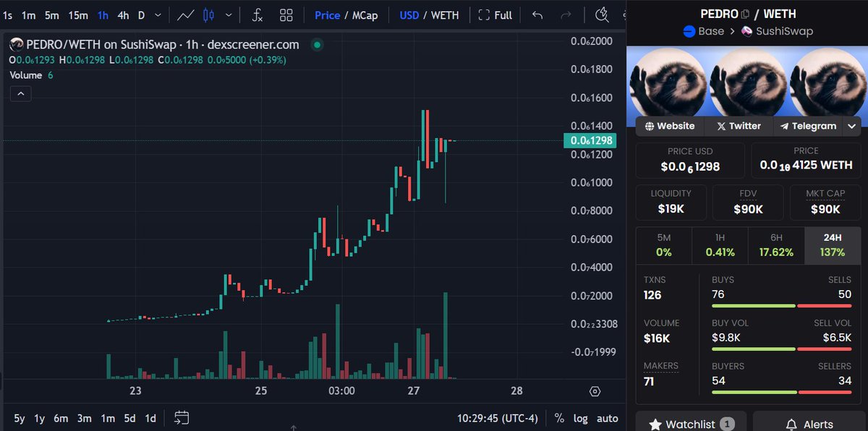This screenshot has width=868, height=431.
Task: Set range to 5d
Action: [129, 418]
